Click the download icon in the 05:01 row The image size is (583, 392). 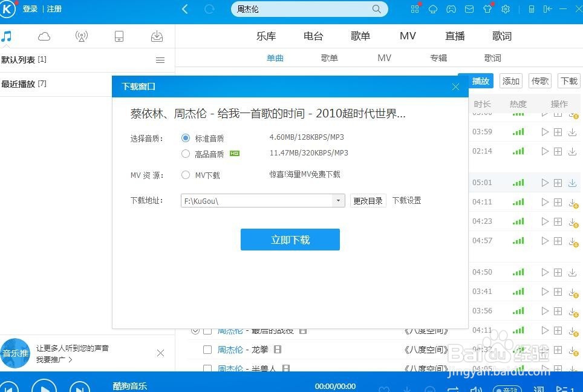[572, 183]
